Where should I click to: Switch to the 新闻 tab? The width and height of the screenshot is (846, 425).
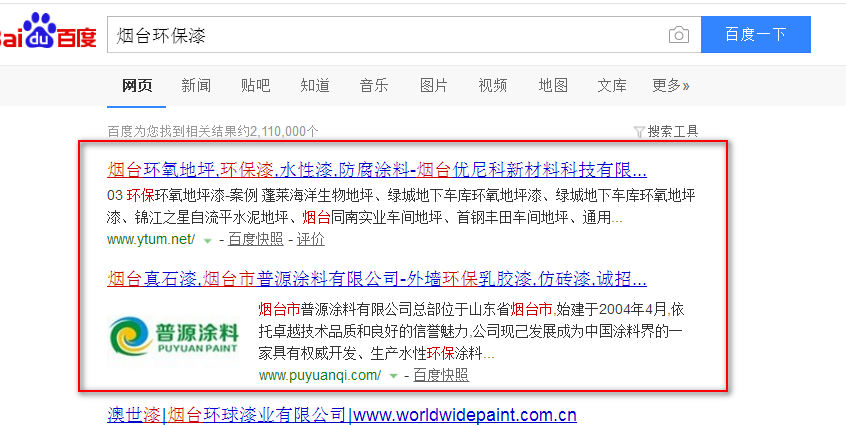pyautogui.click(x=196, y=85)
